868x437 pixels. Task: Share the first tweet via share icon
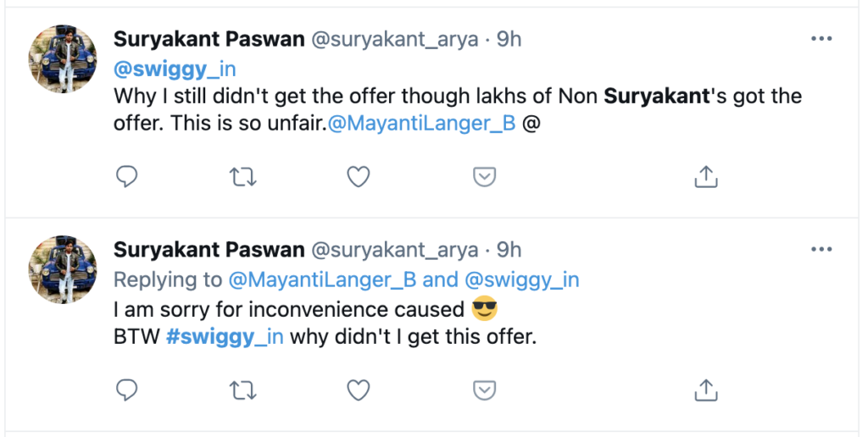pyautogui.click(x=706, y=176)
